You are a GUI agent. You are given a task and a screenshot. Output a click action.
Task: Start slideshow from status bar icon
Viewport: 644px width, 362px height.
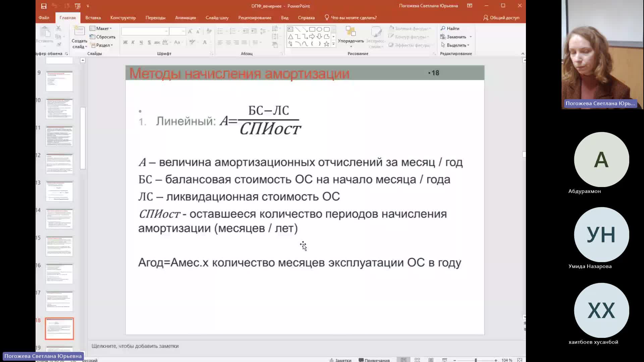(444, 360)
